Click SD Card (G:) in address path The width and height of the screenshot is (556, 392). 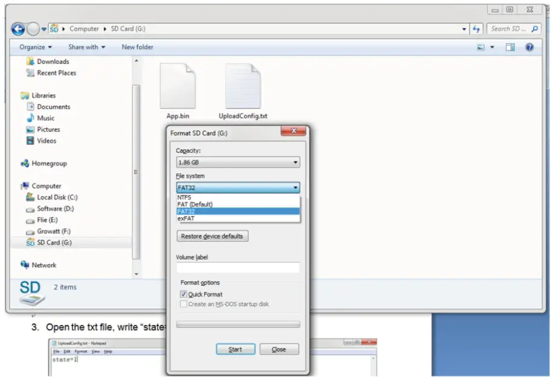[128, 29]
